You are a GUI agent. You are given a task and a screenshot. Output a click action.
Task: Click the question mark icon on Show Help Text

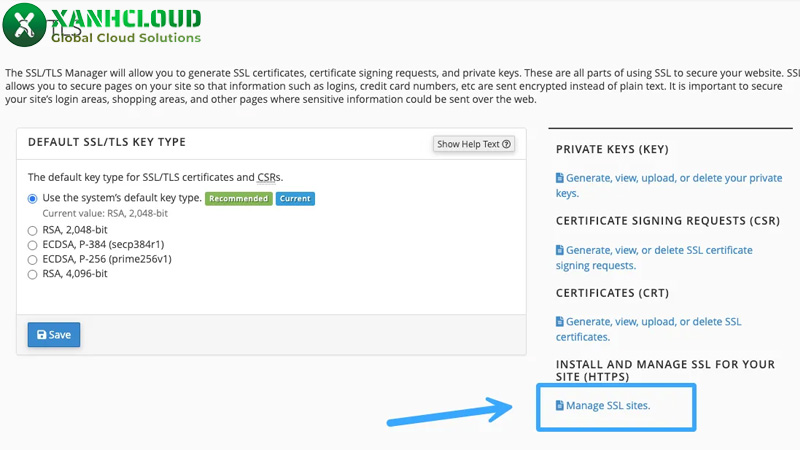point(507,144)
